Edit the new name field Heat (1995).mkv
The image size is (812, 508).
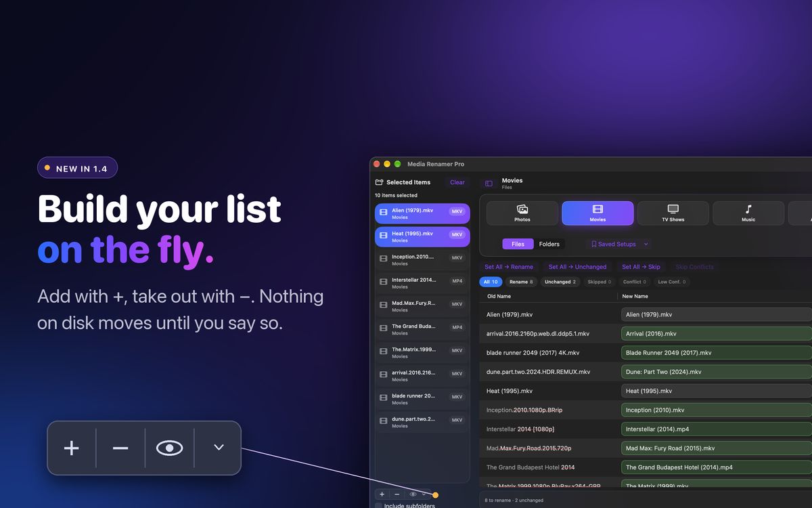coord(717,391)
